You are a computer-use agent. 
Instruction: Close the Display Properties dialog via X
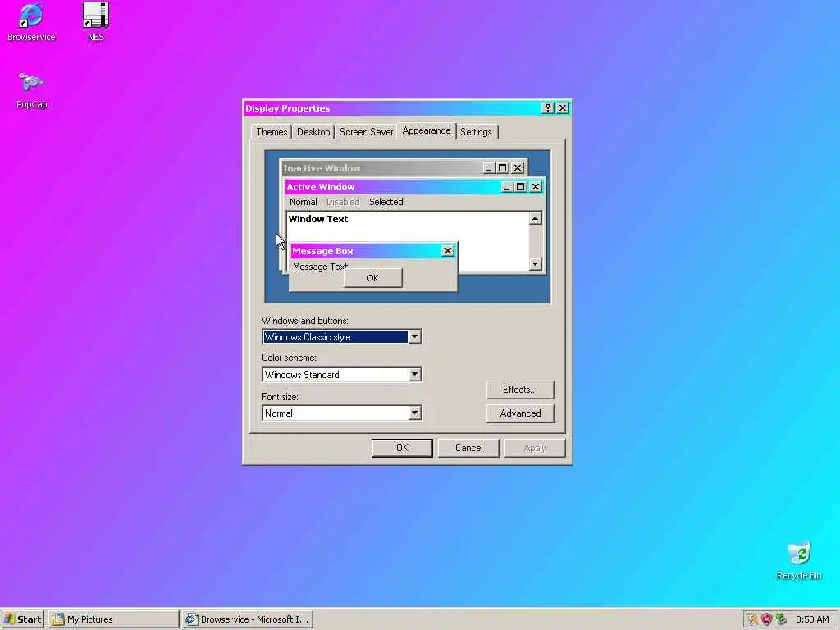563,107
